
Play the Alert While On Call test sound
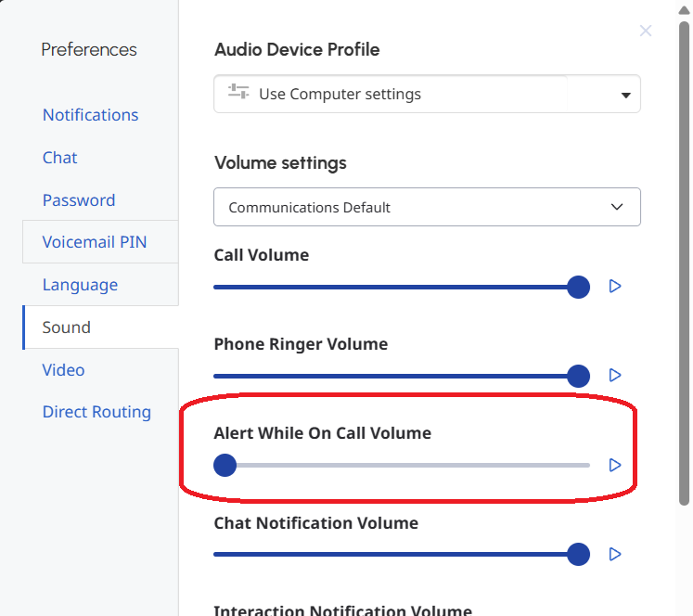pos(614,465)
